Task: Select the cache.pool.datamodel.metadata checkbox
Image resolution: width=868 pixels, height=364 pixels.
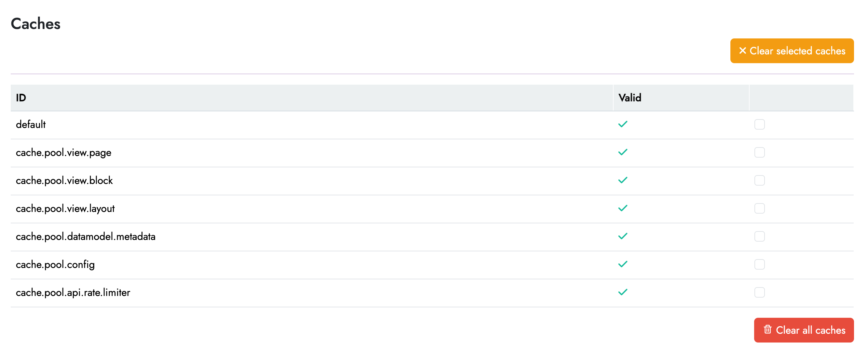Action: (x=759, y=236)
